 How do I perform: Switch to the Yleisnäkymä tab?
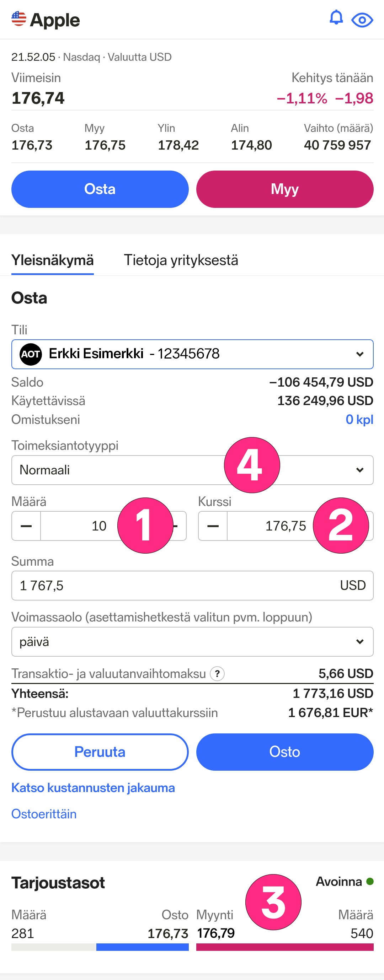pos(53,260)
